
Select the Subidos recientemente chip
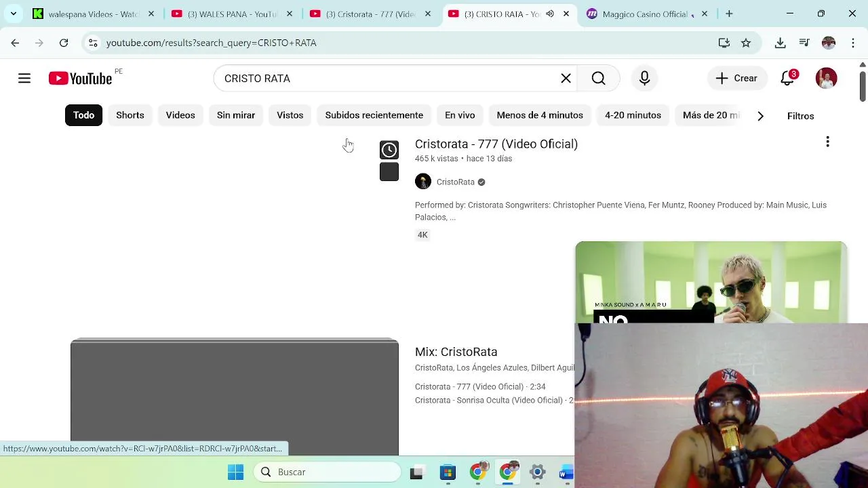pos(374,115)
